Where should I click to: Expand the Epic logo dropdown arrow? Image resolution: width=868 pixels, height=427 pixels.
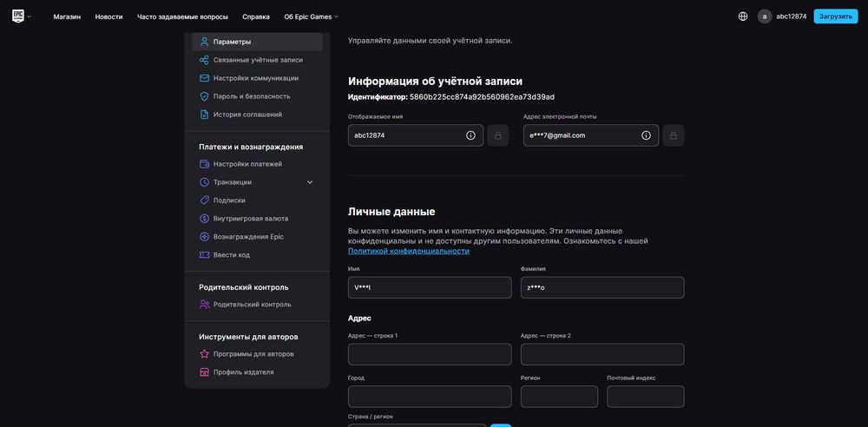tap(30, 16)
